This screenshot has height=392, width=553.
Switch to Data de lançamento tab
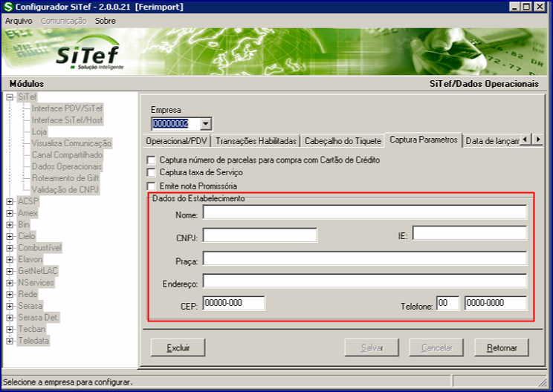pyautogui.click(x=491, y=141)
